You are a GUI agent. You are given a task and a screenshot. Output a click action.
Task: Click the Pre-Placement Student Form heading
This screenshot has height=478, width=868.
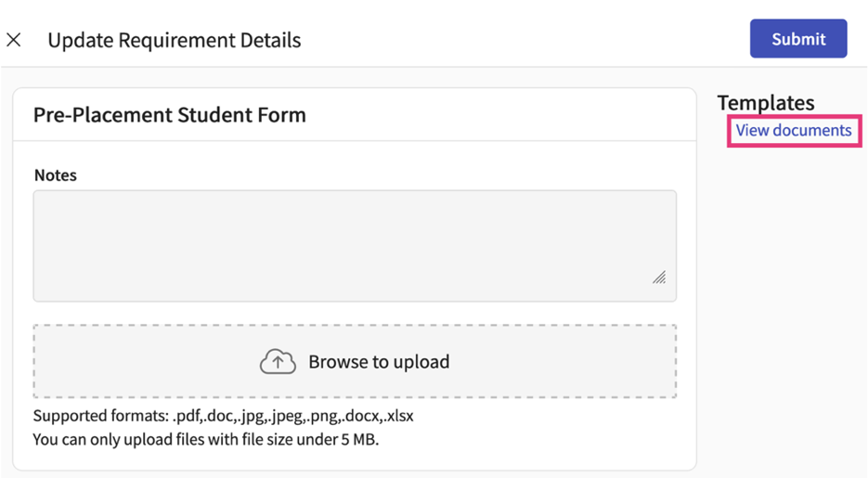170,115
